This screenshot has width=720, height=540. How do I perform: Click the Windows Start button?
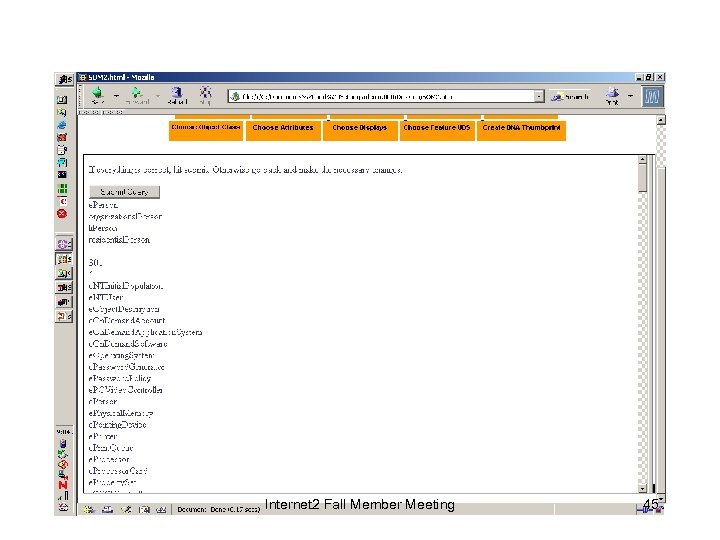click(64, 79)
